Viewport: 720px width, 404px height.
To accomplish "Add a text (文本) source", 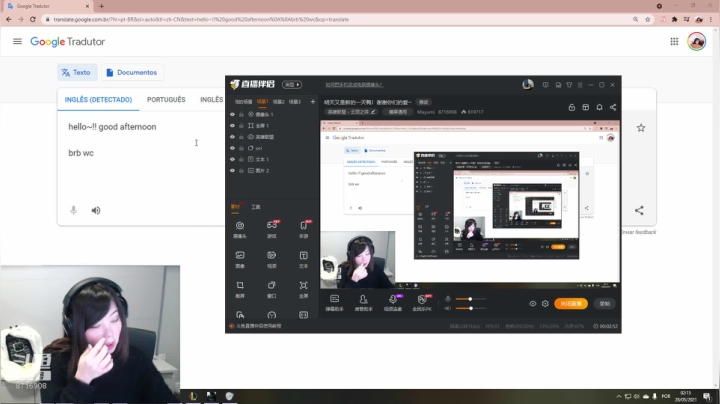I will click(304, 259).
